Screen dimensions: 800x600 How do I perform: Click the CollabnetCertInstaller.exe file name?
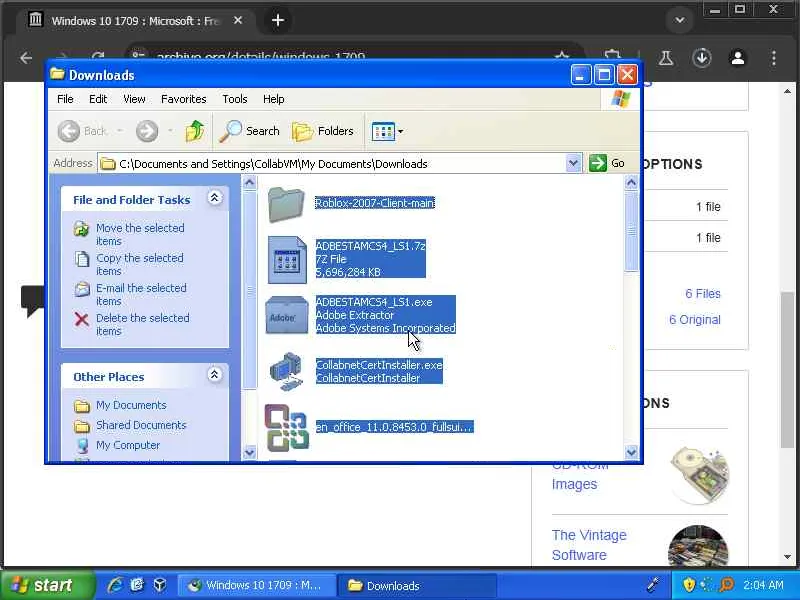[x=379, y=365]
